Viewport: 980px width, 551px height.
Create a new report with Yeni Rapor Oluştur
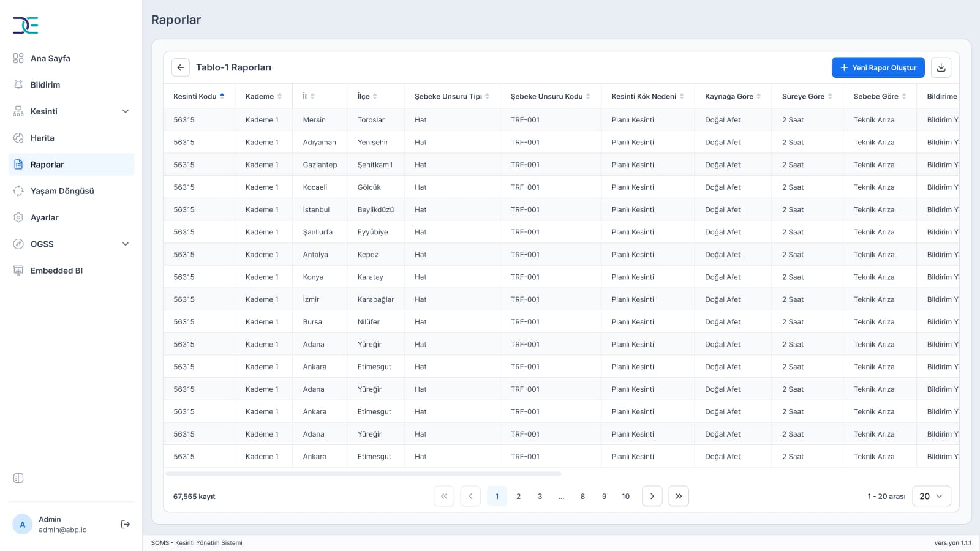click(878, 67)
